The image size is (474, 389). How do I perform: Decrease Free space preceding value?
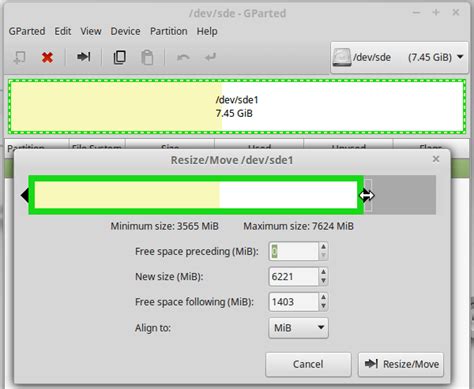323,256
